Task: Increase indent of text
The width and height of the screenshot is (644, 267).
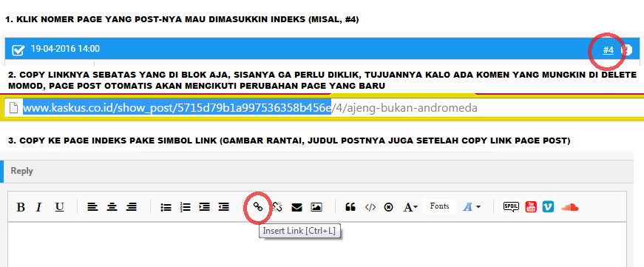Action: click(x=204, y=207)
